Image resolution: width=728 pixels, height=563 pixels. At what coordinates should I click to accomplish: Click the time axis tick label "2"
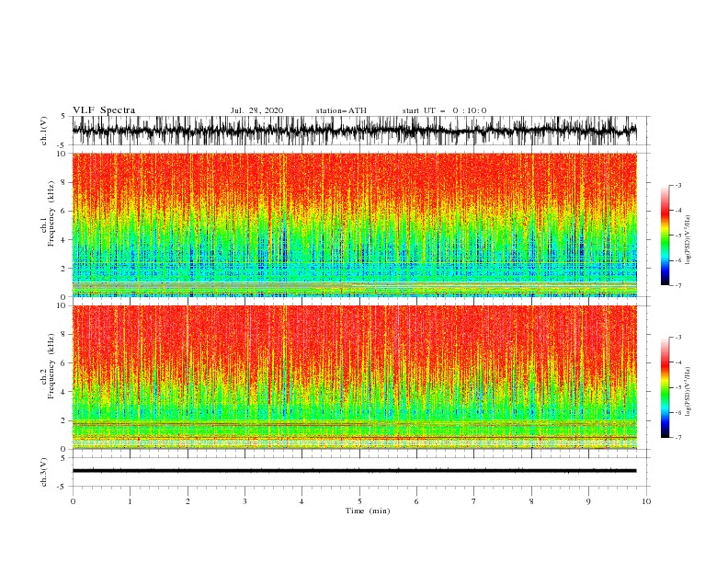tap(188, 501)
